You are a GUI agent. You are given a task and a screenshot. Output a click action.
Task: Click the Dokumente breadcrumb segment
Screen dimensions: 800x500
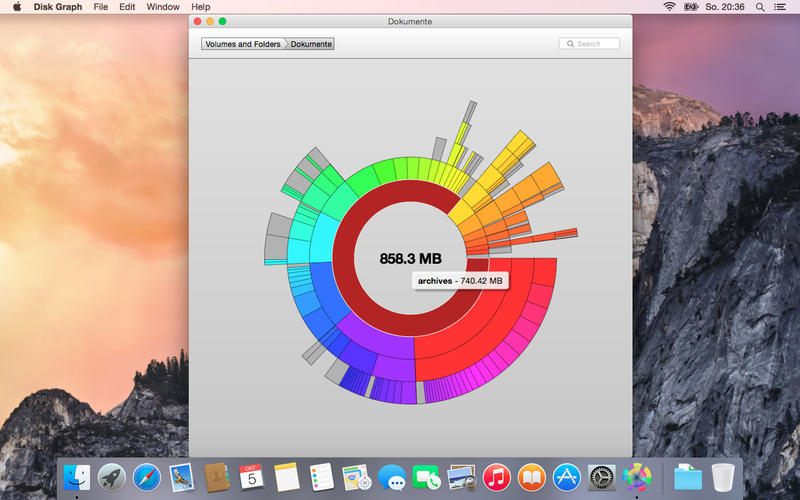click(311, 44)
